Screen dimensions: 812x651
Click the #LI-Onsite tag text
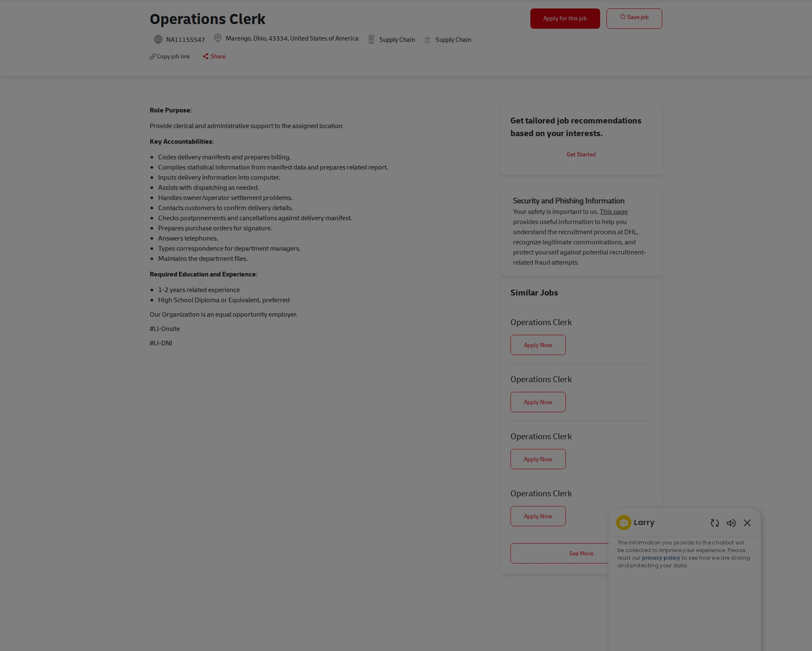coord(165,329)
